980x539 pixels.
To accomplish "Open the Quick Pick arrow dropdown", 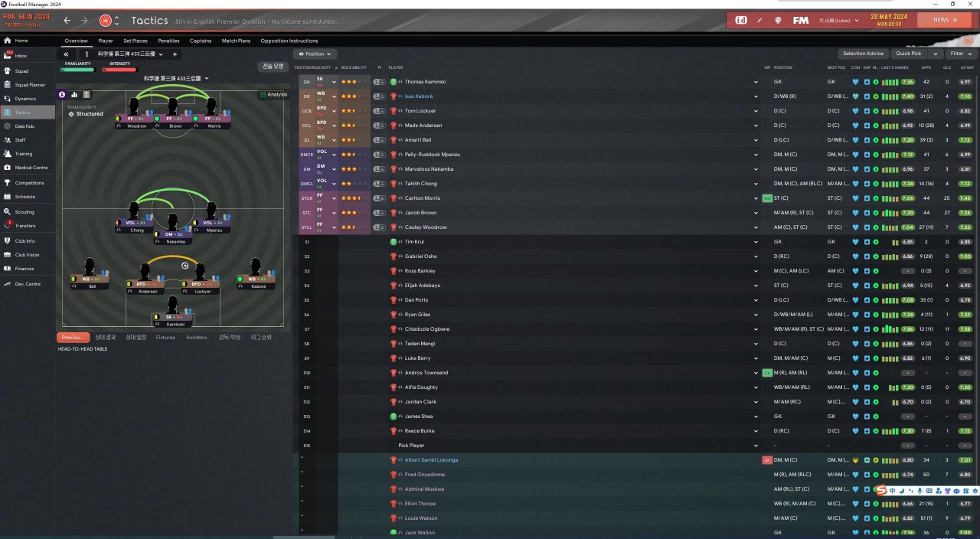I will [935, 54].
